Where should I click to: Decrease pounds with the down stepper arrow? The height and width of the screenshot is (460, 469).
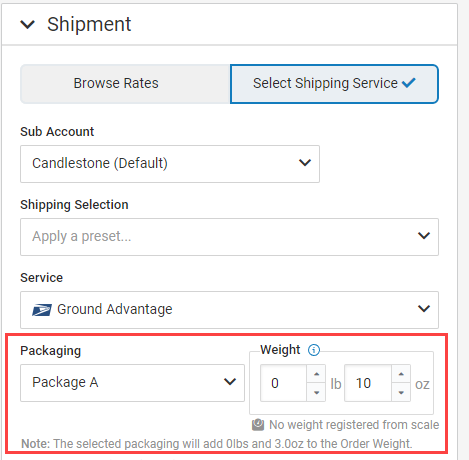click(x=316, y=392)
